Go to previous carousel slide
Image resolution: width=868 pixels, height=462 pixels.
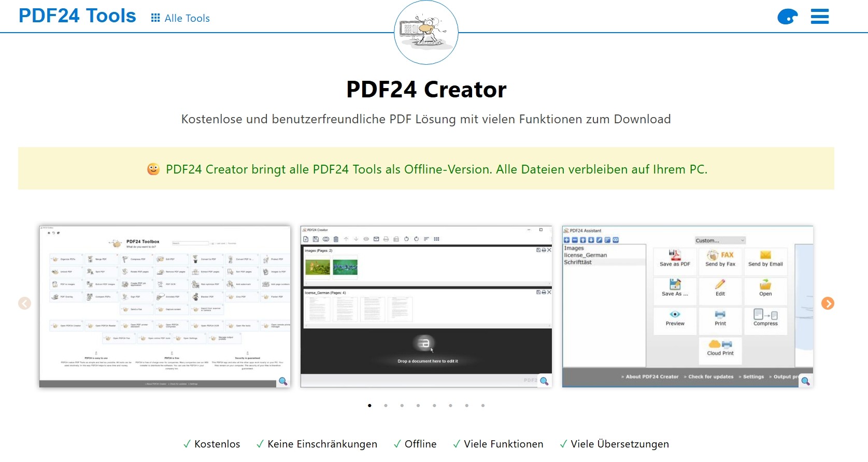click(x=24, y=304)
